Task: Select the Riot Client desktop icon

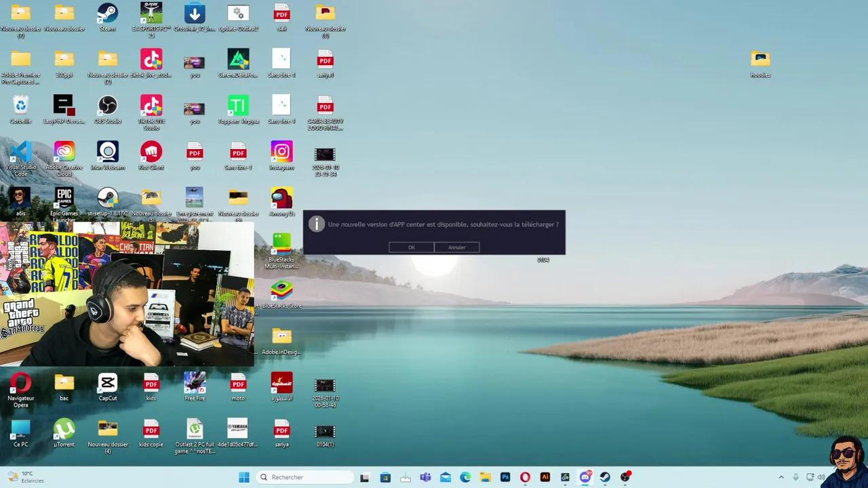Action: click(151, 152)
